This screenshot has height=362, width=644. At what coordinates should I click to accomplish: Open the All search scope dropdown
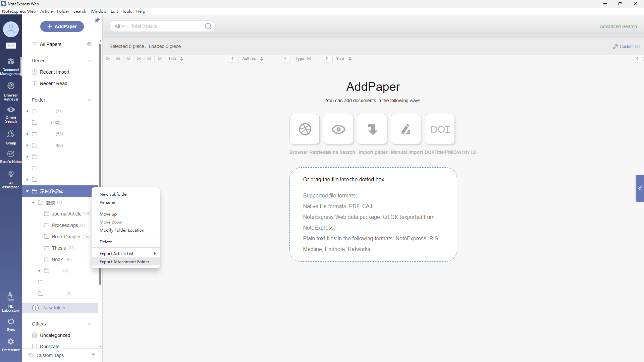[x=119, y=26]
